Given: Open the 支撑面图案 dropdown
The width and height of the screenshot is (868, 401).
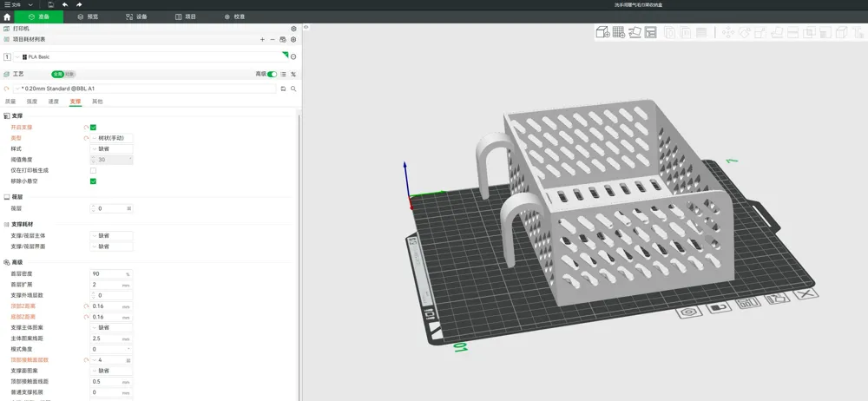Looking at the screenshot, I should click(111, 371).
